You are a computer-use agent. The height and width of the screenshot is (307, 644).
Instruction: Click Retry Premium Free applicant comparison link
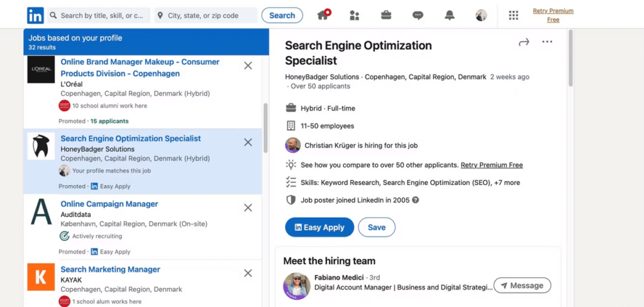[492, 165]
